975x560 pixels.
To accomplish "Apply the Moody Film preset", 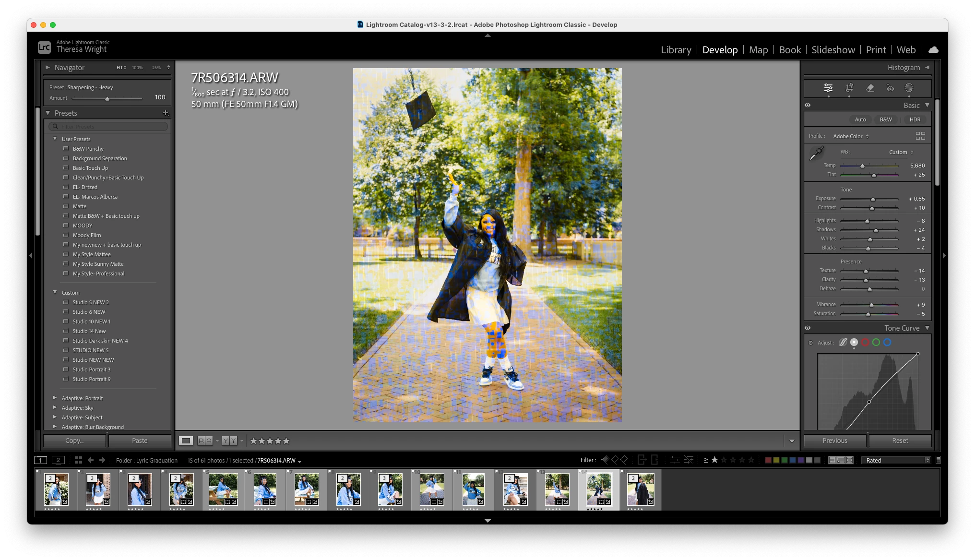I will [87, 235].
